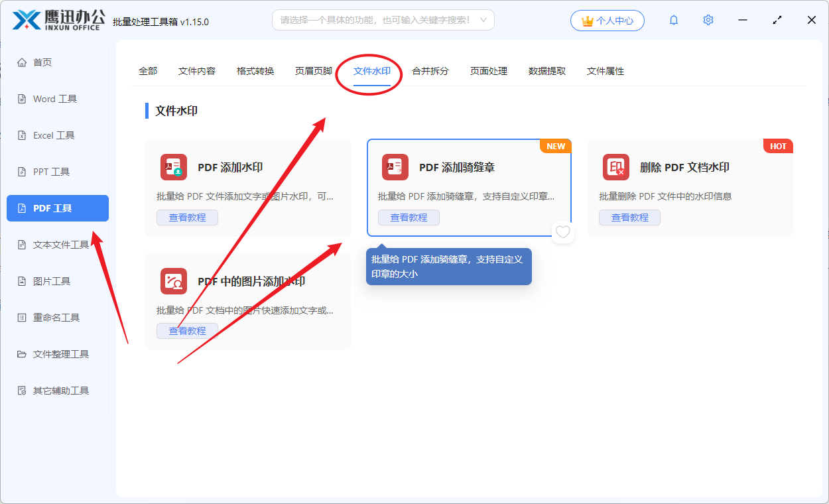Open the PDF 中的图片添加水印 icon
The image size is (829, 504).
click(173, 281)
